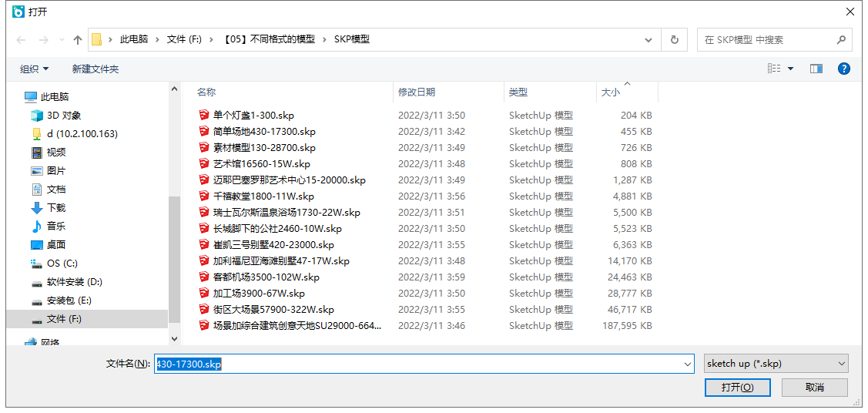This screenshot has height=413, width=868.
Task: Click SketchUp icon of 艺术馆16560-15W.skp
Action: coord(204,164)
